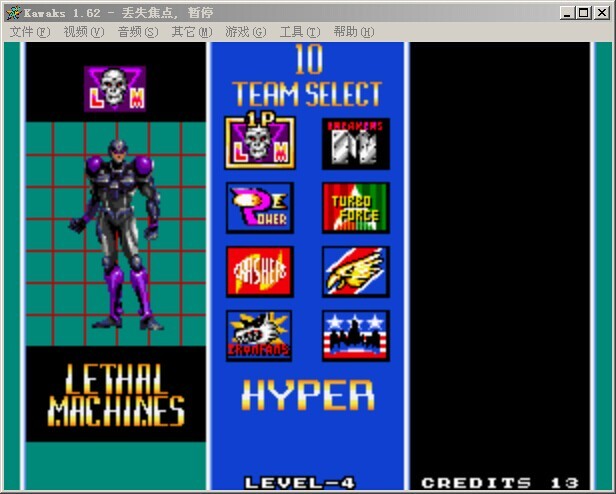616x494 pixels.
Task: Open the 其它(M) menu
Action: 192,32
